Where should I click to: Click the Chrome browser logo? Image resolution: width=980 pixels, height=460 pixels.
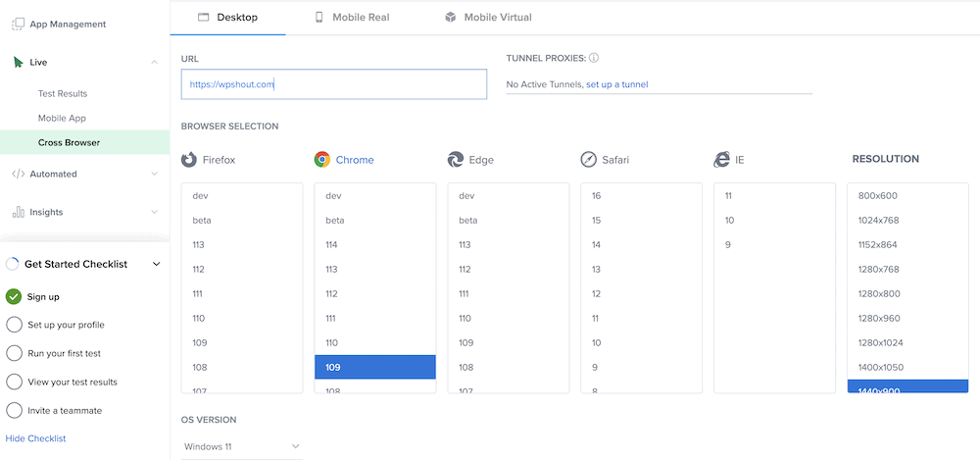click(x=321, y=160)
